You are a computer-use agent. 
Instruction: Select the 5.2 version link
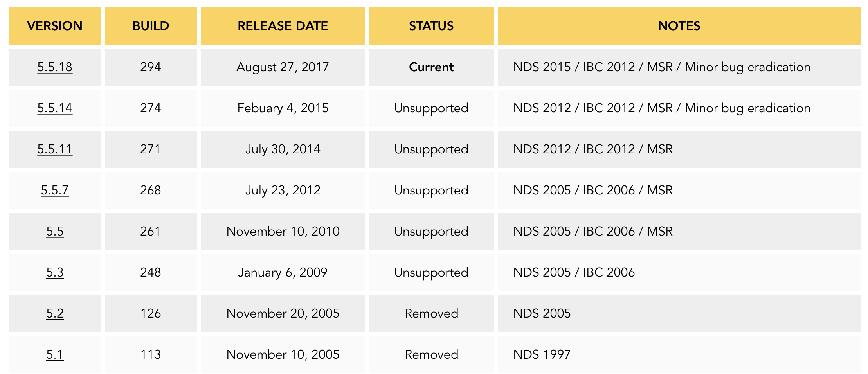pyautogui.click(x=55, y=313)
